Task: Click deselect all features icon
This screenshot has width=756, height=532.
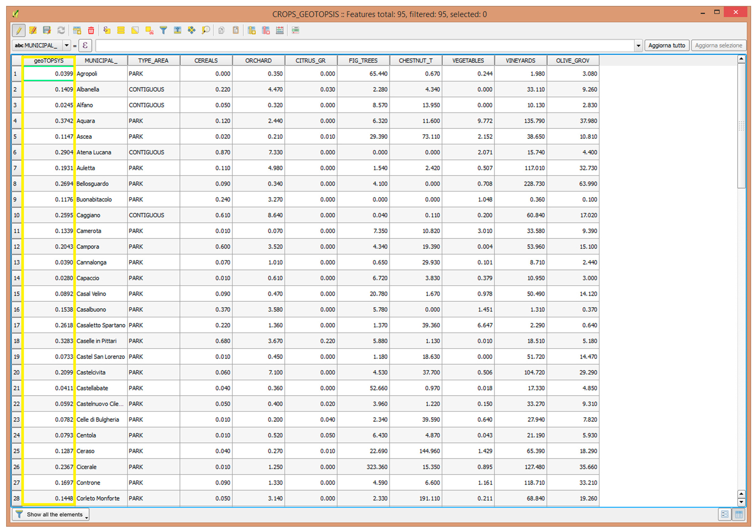Action: tap(149, 31)
